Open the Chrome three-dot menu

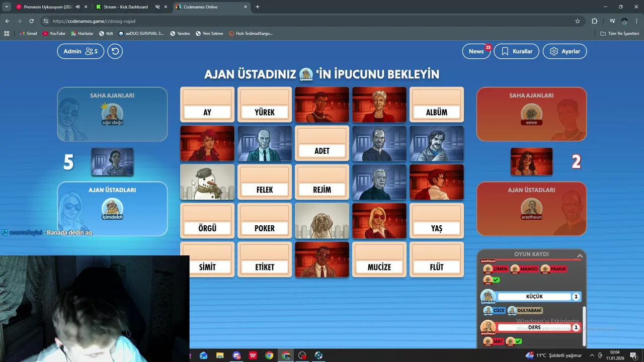(x=636, y=21)
